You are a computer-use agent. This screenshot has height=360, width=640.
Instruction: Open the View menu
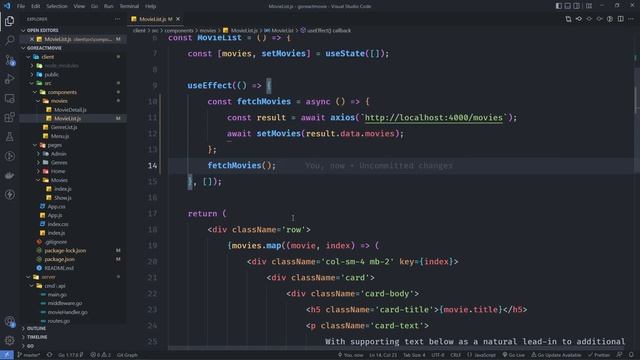pyautogui.click(x=79, y=6)
